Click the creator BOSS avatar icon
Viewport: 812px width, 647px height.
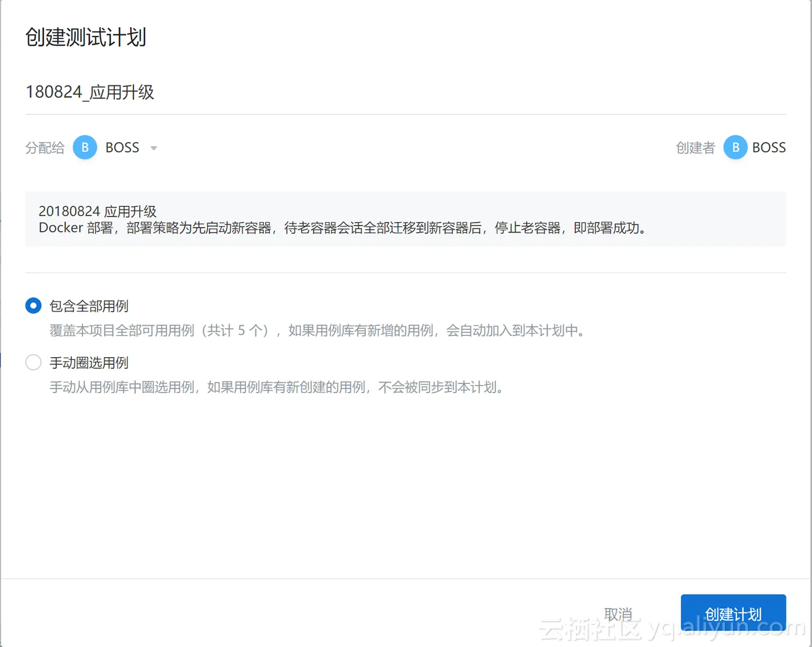point(735,147)
